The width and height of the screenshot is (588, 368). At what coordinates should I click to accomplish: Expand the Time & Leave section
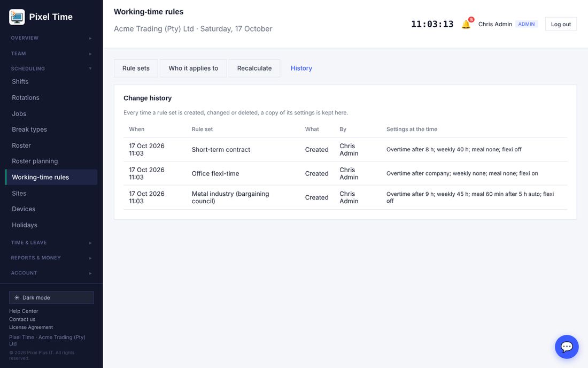click(51, 243)
